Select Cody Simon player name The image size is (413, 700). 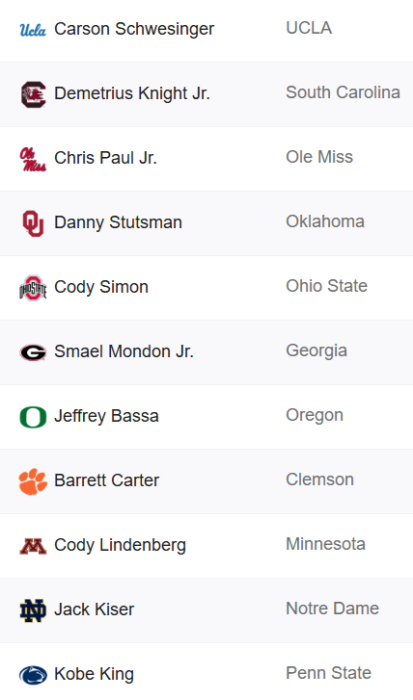pyautogui.click(x=101, y=287)
